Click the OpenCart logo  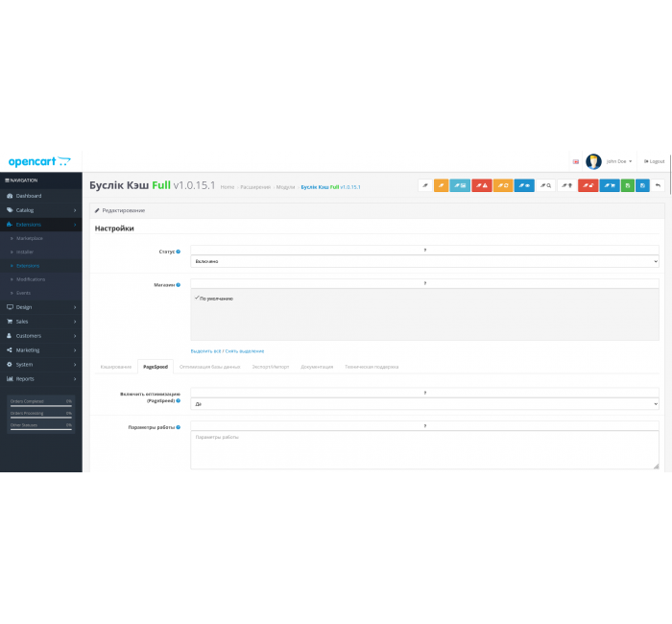pos(39,161)
